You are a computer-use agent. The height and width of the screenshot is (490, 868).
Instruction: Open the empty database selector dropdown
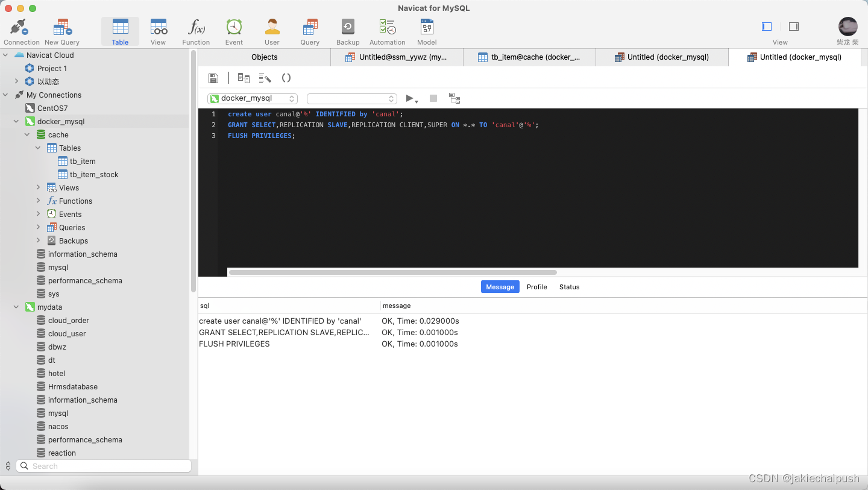352,98
